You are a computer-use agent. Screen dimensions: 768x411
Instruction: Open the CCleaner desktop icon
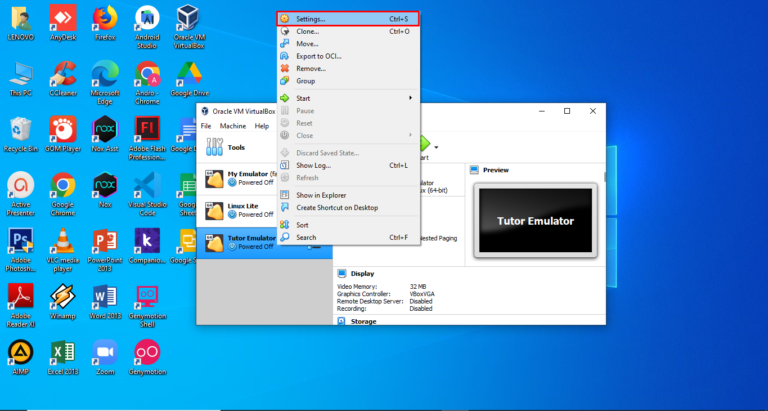click(63, 79)
